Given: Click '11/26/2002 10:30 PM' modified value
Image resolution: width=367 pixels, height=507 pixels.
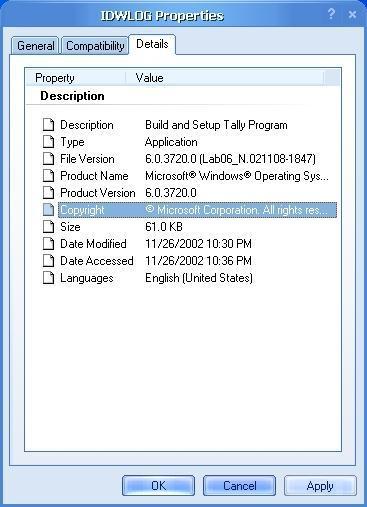Looking at the screenshot, I should 198,244.
